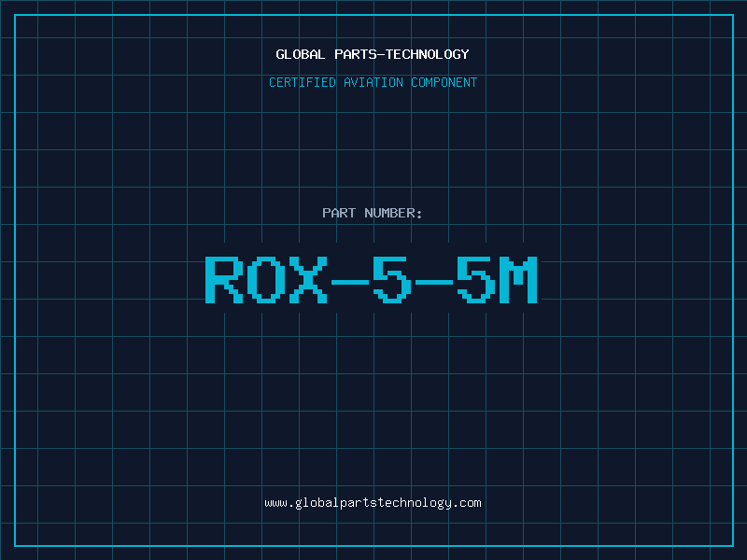Select the part number ROX-5-5M
Viewport: 747px width, 560px height.
point(372,279)
